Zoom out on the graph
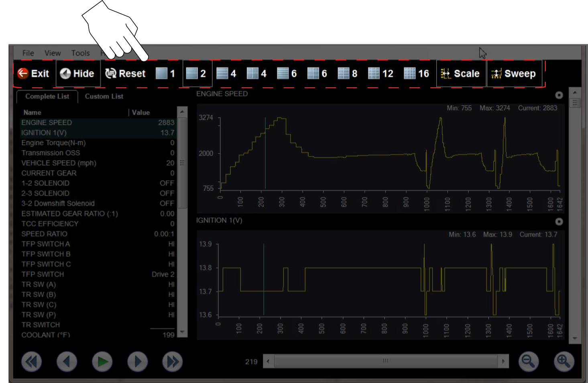The image size is (588, 383). pyautogui.click(x=528, y=362)
